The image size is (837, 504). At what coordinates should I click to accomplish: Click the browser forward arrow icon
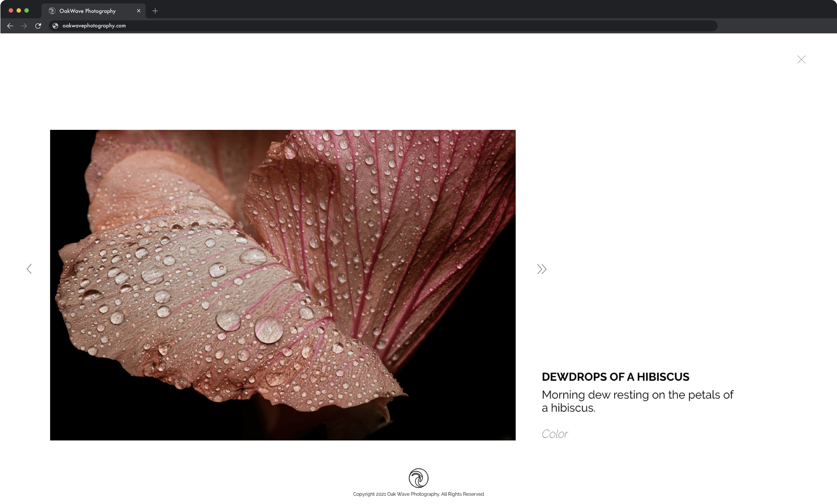click(24, 26)
